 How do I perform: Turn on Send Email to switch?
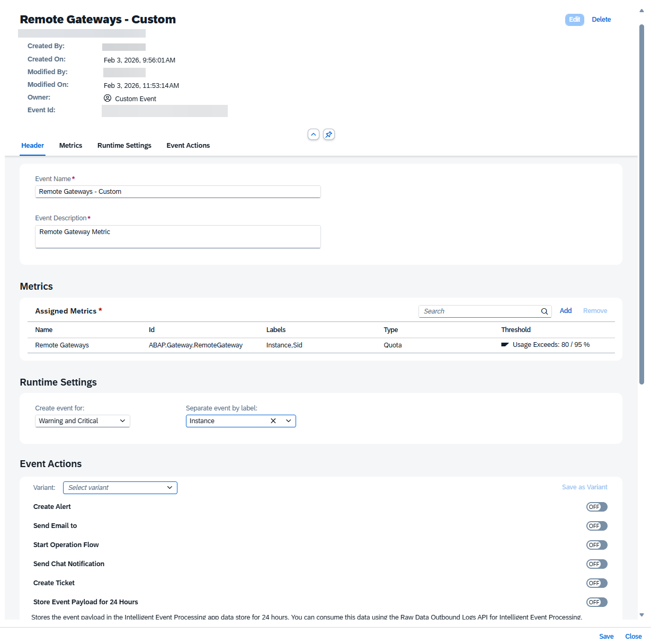(596, 526)
